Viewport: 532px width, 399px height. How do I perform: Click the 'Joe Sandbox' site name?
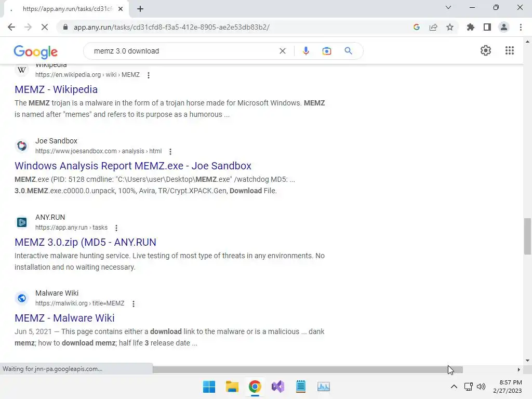click(56, 141)
